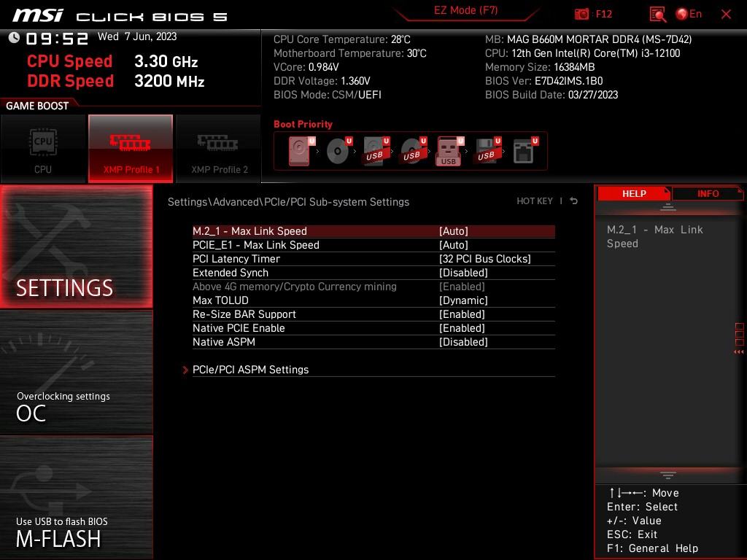This screenshot has width=747, height=560.
Task: Expand PCIe/PCI ASPM Settings submenu
Action: (250, 370)
